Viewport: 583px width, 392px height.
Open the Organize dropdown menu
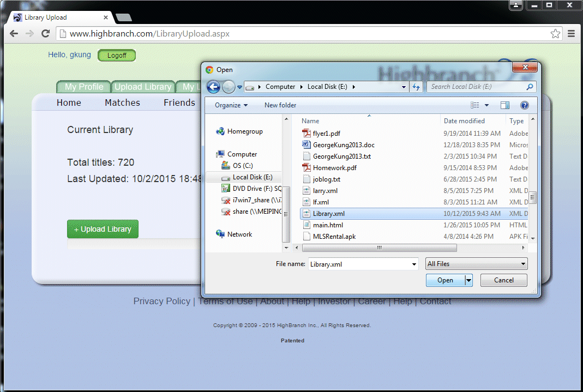[x=231, y=105]
